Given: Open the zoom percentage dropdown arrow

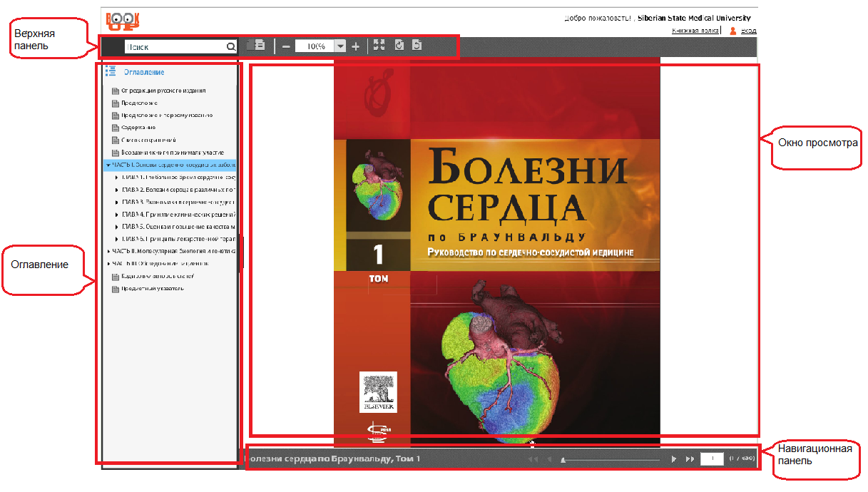Looking at the screenshot, I should (x=340, y=46).
